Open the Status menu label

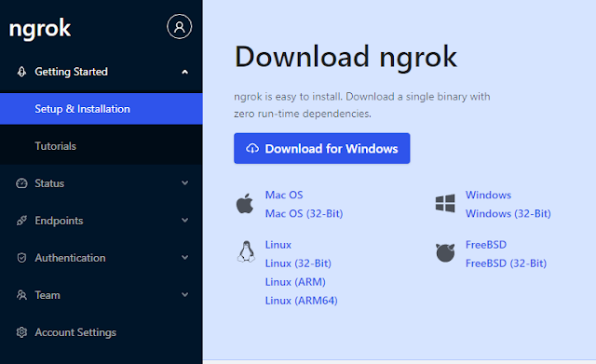pyautogui.click(x=49, y=183)
